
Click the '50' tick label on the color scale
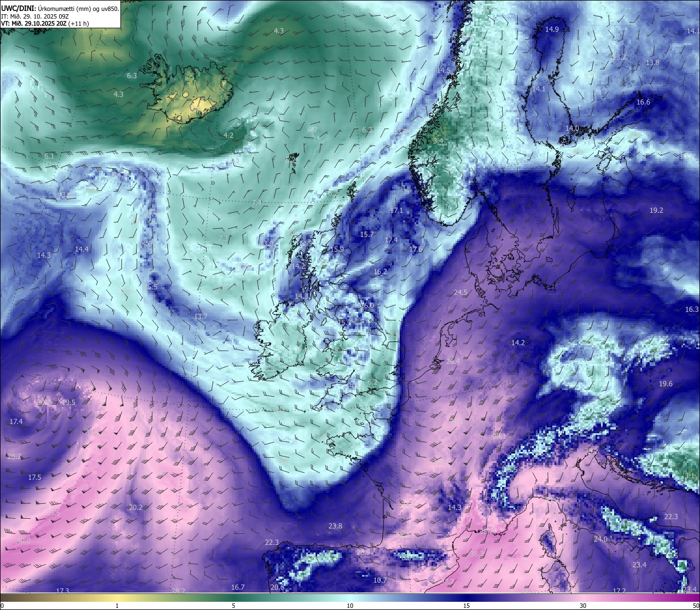click(696, 606)
